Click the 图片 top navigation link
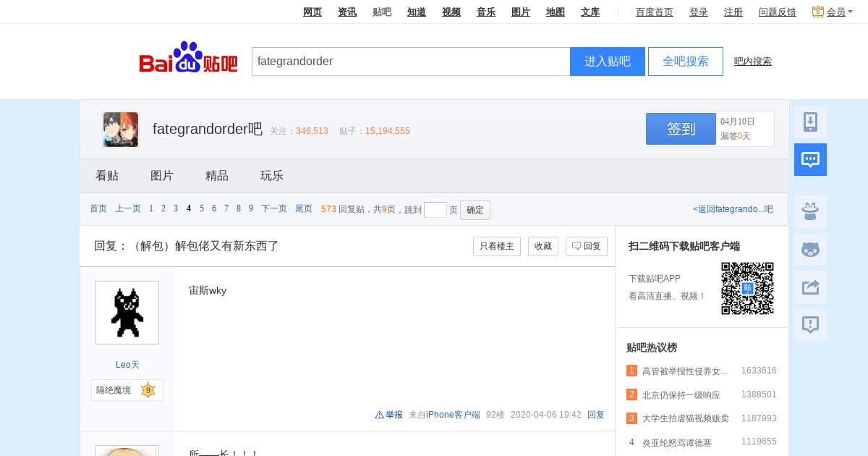Viewport: 868px width, 456px height. tap(521, 12)
